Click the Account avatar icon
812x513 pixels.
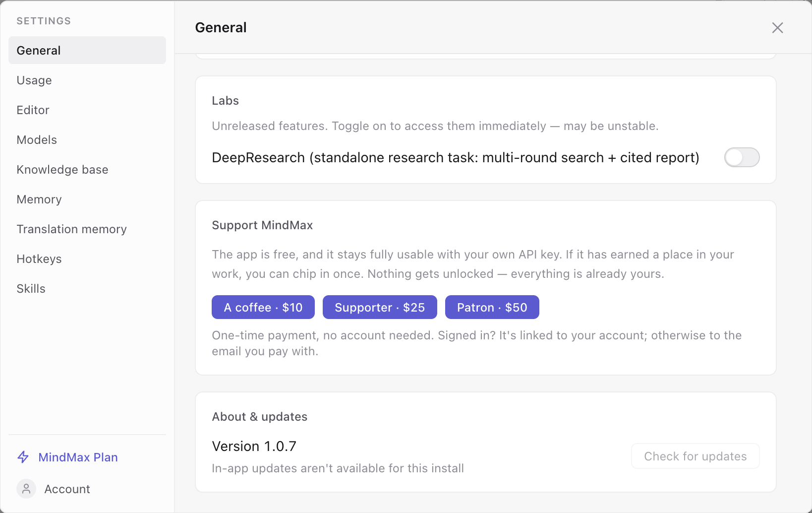[x=26, y=489]
